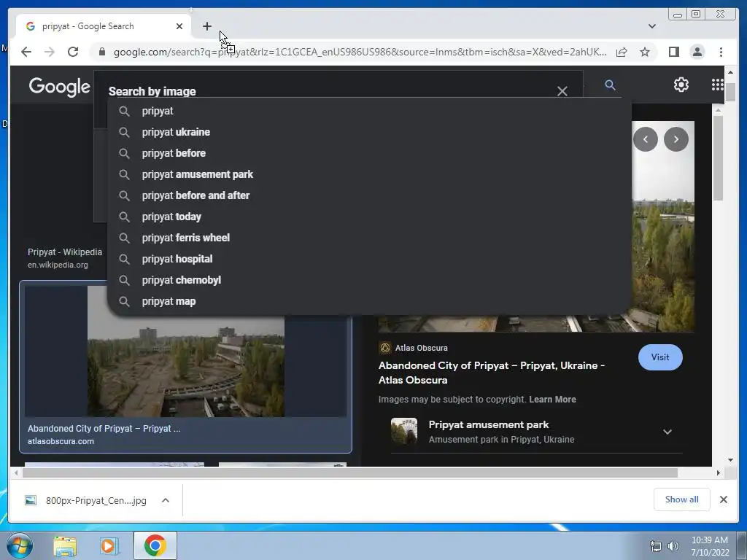The width and height of the screenshot is (747, 560).
Task: Open volume control in system tray
Action: [x=673, y=546]
